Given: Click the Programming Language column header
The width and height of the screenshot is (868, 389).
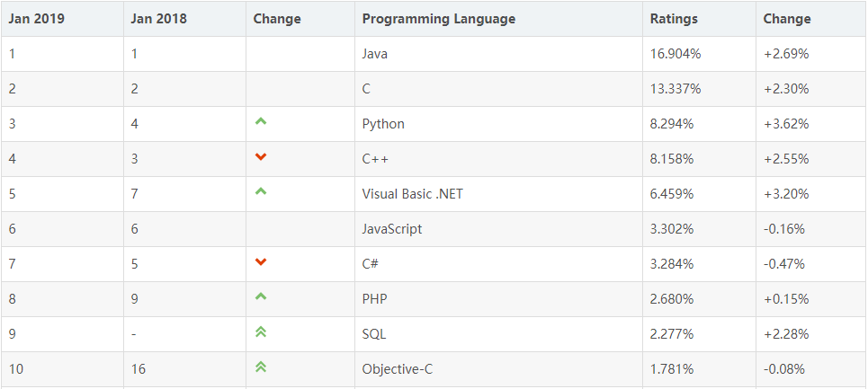Looking at the screenshot, I should pyautogui.click(x=438, y=19).
